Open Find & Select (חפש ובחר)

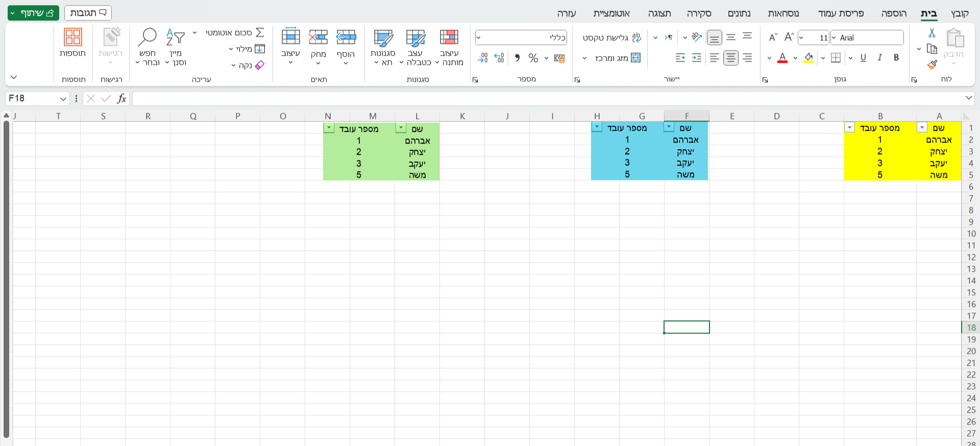click(x=148, y=47)
